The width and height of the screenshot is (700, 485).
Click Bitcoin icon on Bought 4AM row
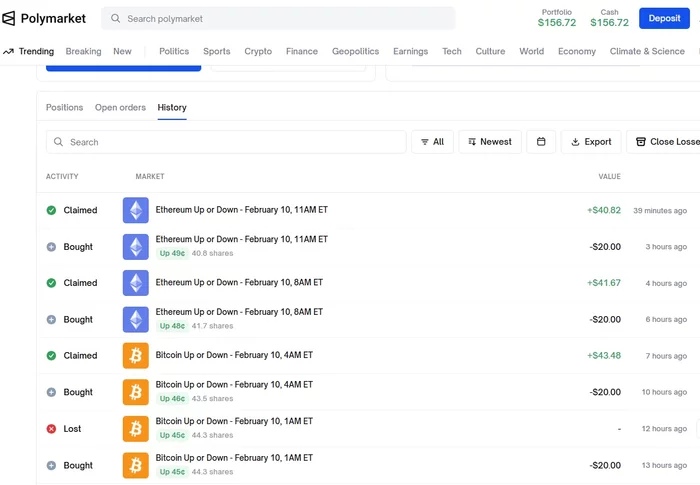[x=136, y=392]
